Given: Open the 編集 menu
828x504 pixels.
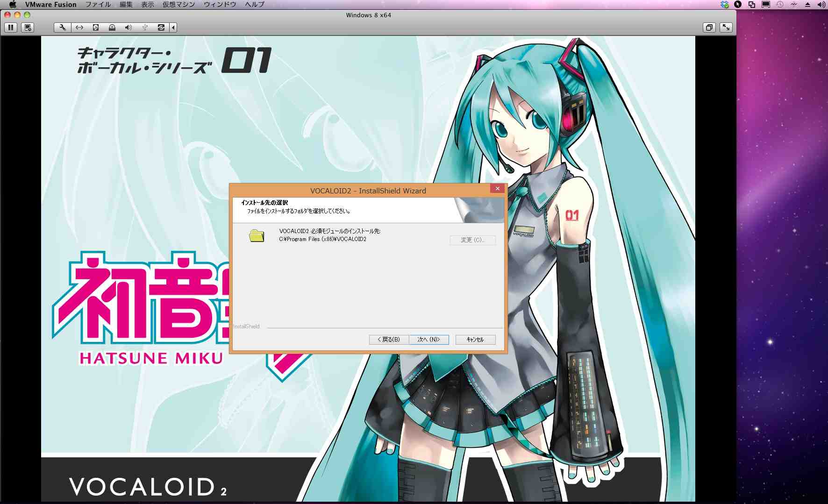Looking at the screenshot, I should [x=126, y=4].
